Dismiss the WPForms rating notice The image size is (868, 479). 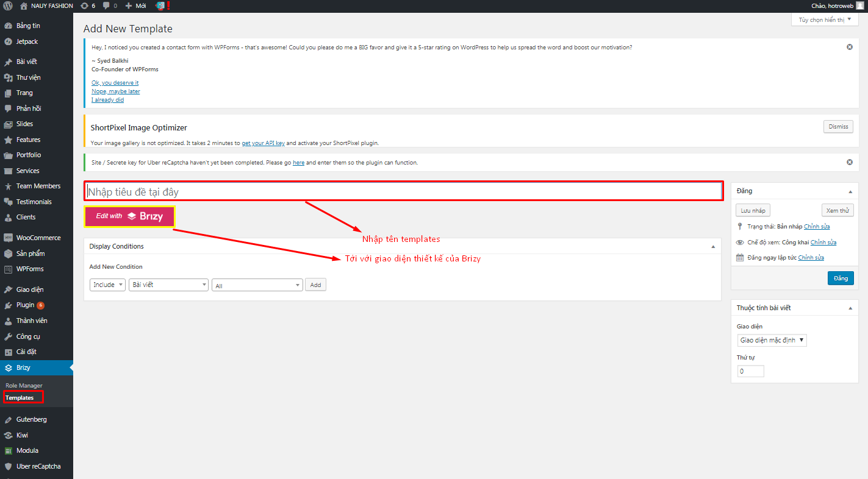[x=850, y=47]
